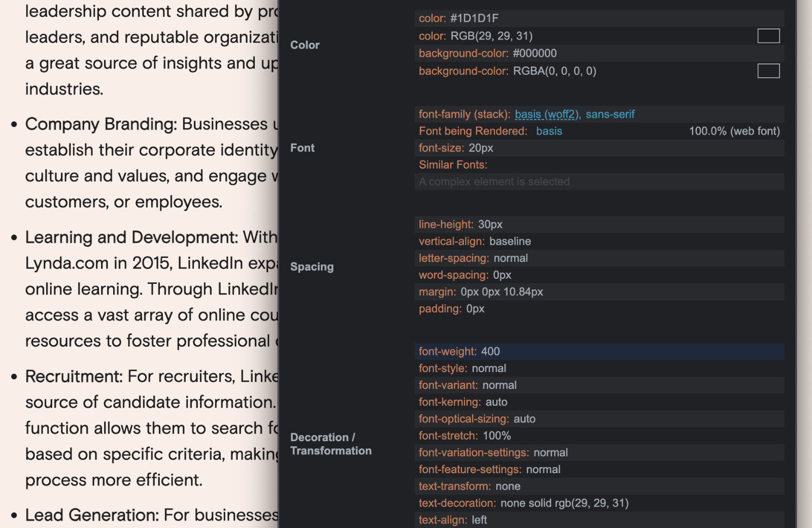This screenshot has width=812, height=528.
Task: Click the Spacing section heading
Action: 312,267
